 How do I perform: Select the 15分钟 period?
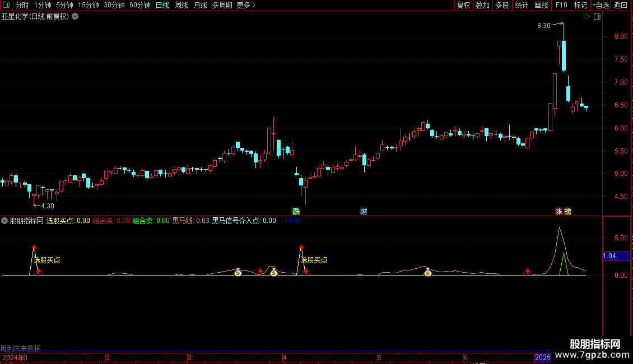(89, 5)
